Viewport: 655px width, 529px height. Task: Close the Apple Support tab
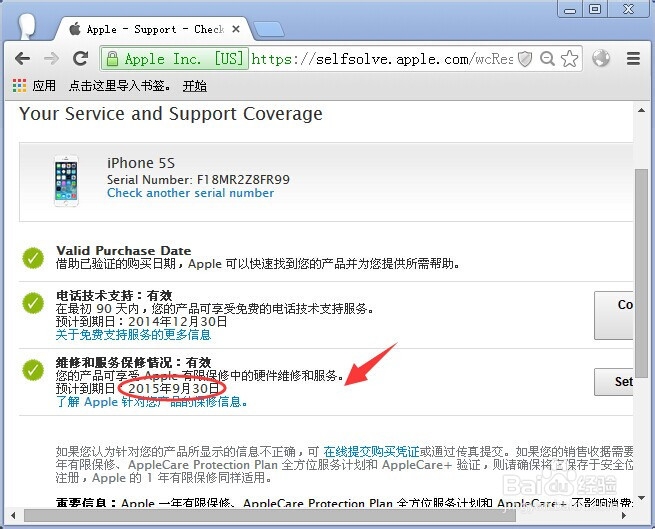point(236,29)
